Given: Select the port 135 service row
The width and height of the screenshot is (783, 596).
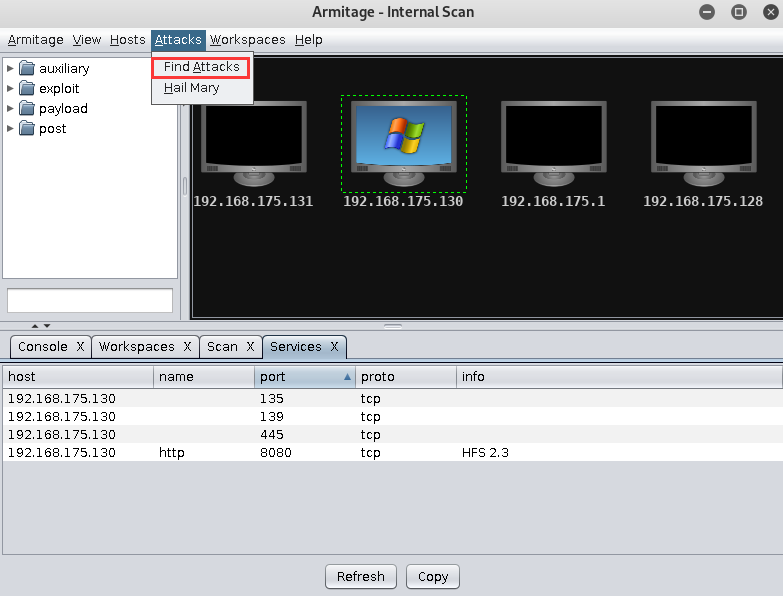Looking at the screenshot, I should [x=392, y=398].
